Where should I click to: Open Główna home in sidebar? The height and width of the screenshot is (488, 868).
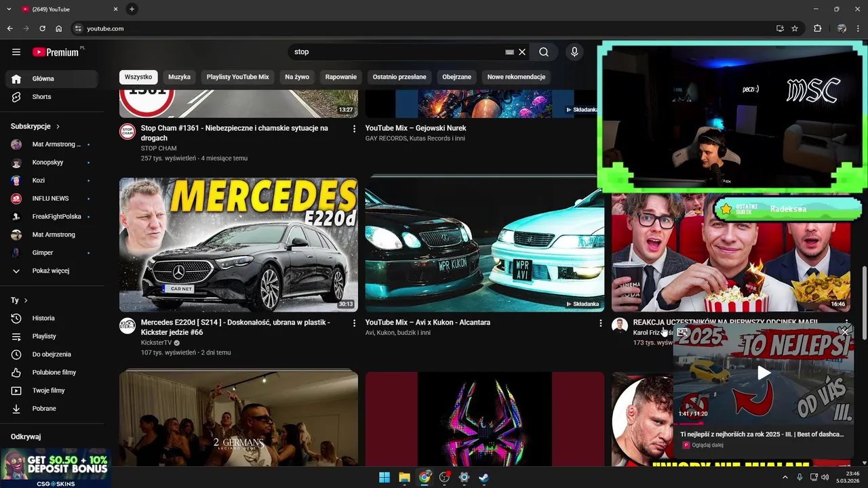(x=52, y=79)
